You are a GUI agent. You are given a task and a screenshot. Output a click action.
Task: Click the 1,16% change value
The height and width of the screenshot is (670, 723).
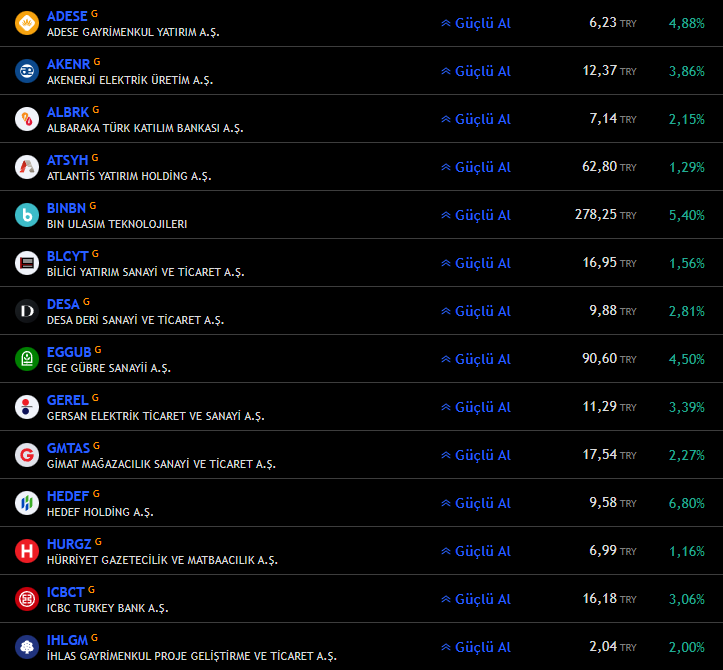pyautogui.click(x=687, y=551)
